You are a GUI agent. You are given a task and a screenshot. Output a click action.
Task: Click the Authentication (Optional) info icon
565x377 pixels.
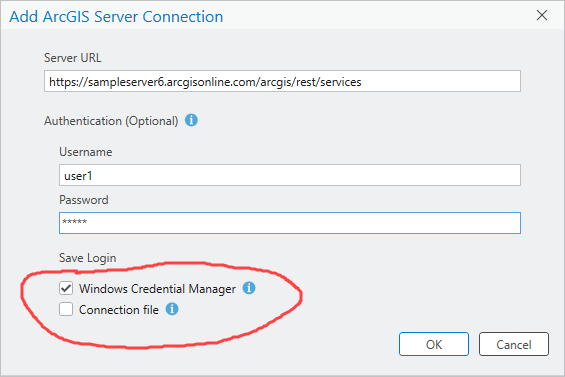click(x=191, y=120)
